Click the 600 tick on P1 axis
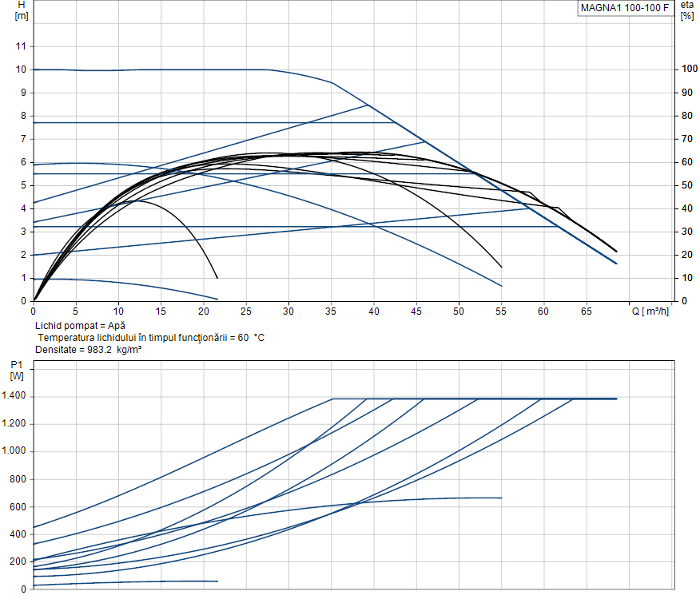The width and height of the screenshot is (700, 603). [x=18, y=507]
